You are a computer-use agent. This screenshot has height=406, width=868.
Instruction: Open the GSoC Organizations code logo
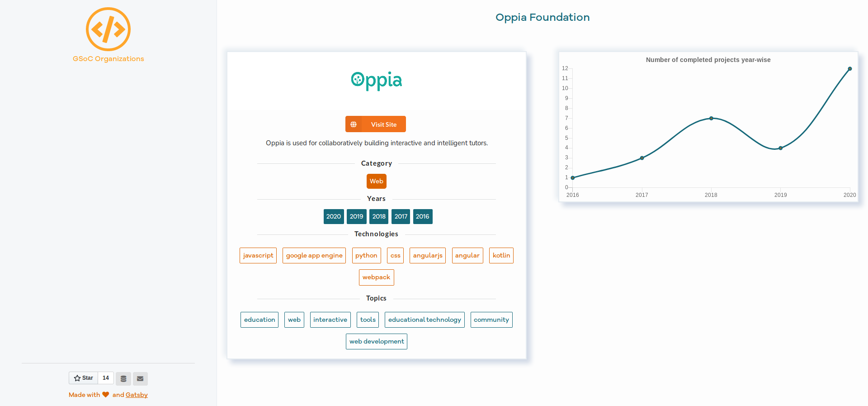pyautogui.click(x=108, y=29)
